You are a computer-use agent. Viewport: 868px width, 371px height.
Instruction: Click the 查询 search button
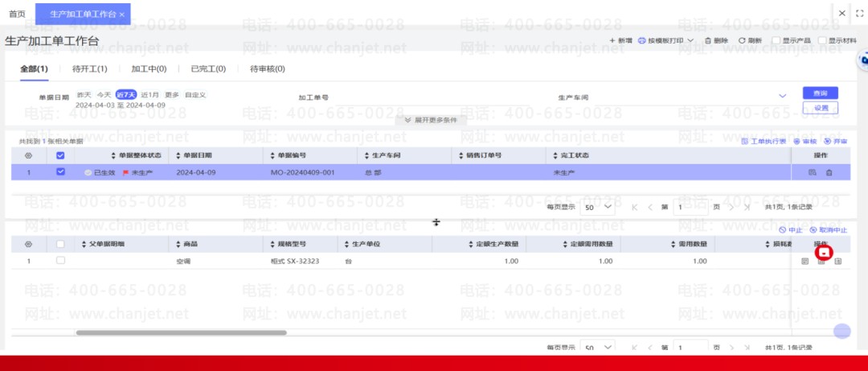pyautogui.click(x=820, y=93)
